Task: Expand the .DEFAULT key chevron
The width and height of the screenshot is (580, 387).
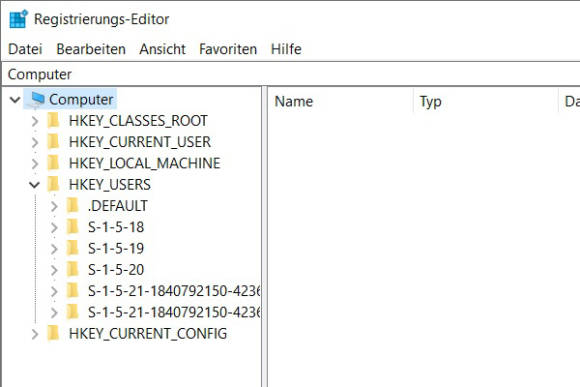Action: (x=54, y=206)
